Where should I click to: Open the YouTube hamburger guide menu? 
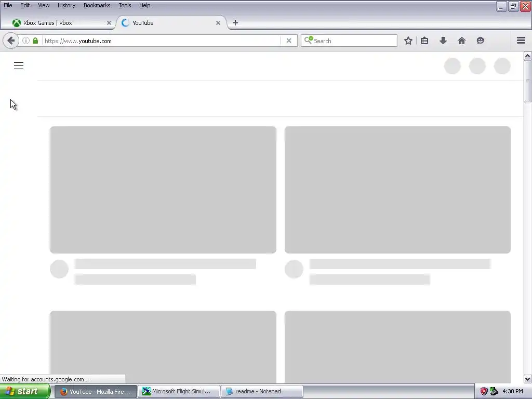(19, 66)
